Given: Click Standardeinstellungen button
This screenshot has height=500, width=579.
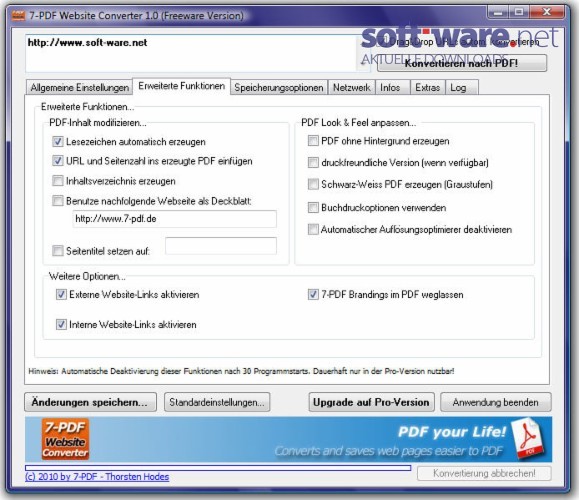Looking at the screenshot, I should tap(217, 402).
